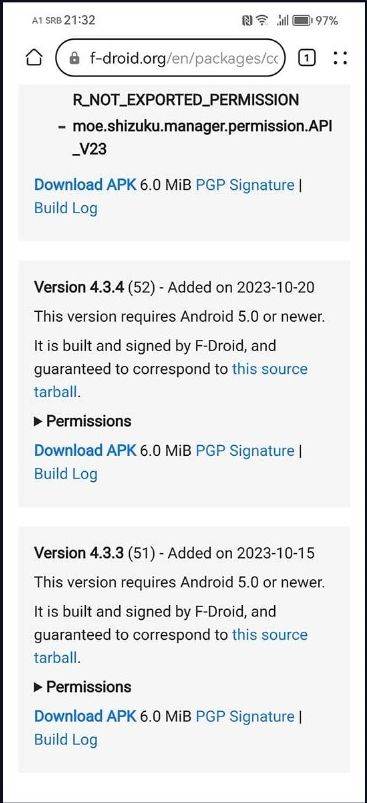367x803 pixels.
Task: Open source tarball link for Version 4.3.4
Action: pyautogui.click(x=170, y=381)
